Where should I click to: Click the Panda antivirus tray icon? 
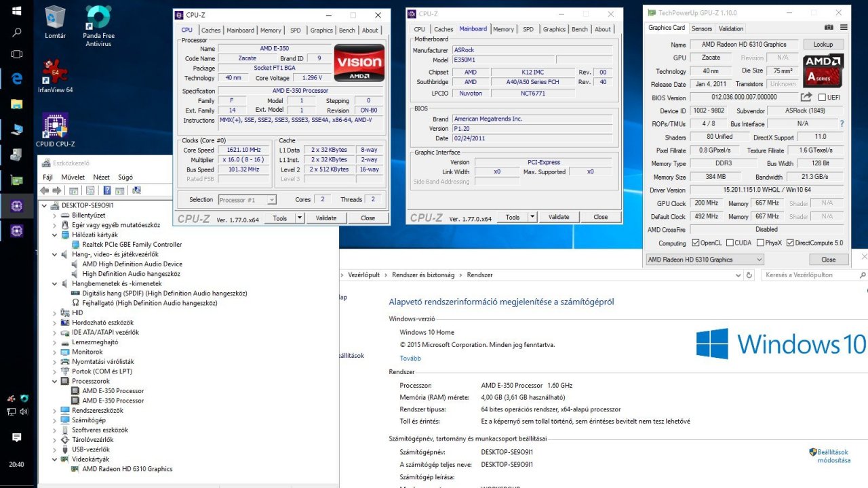(x=24, y=399)
